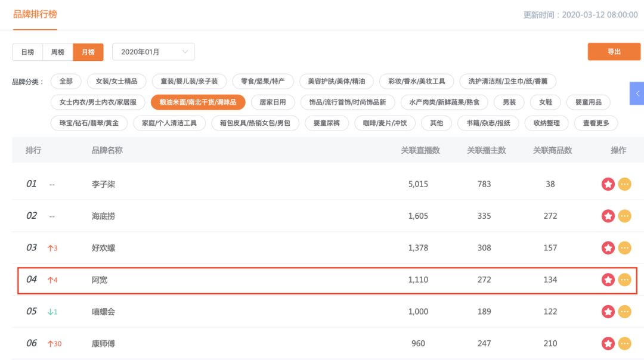Switch to the 日榜 daily ranking
The image size is (644, 360).
tap(27, 52)
